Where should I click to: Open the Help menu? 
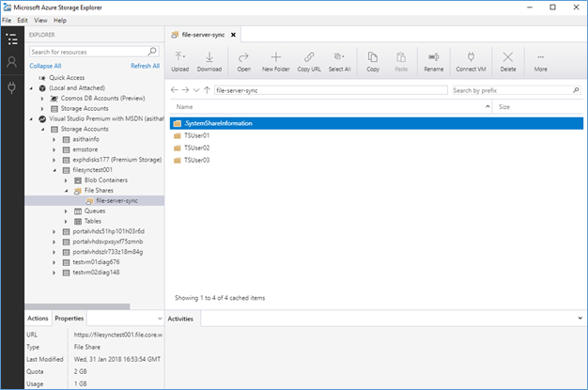59,21
